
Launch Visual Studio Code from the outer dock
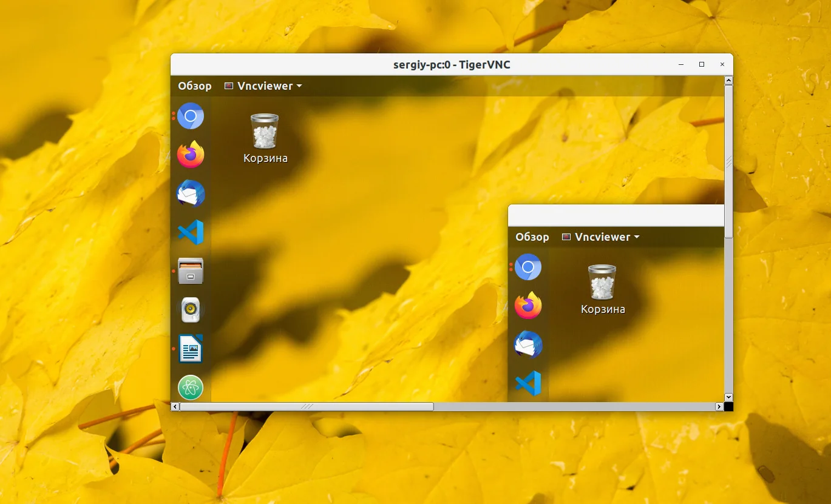click(x=191, y=232)
